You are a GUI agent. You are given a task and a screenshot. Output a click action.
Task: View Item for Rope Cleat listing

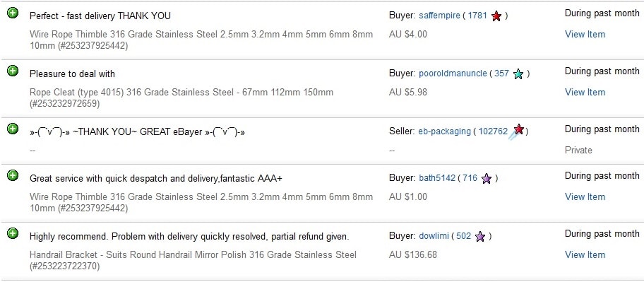(585, 92)
